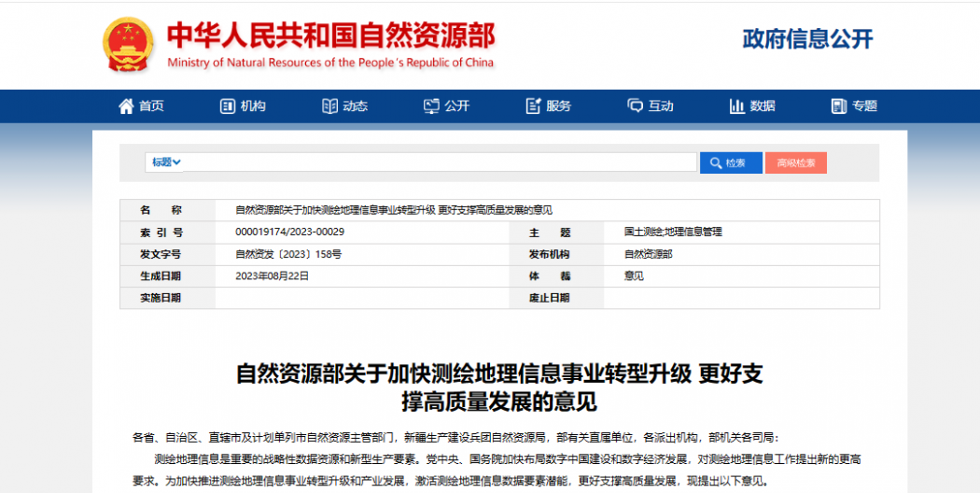This screenshot has width=980, height=493.
Task: Open the 数据 navigation item
Action: click(x=763, y=106)
